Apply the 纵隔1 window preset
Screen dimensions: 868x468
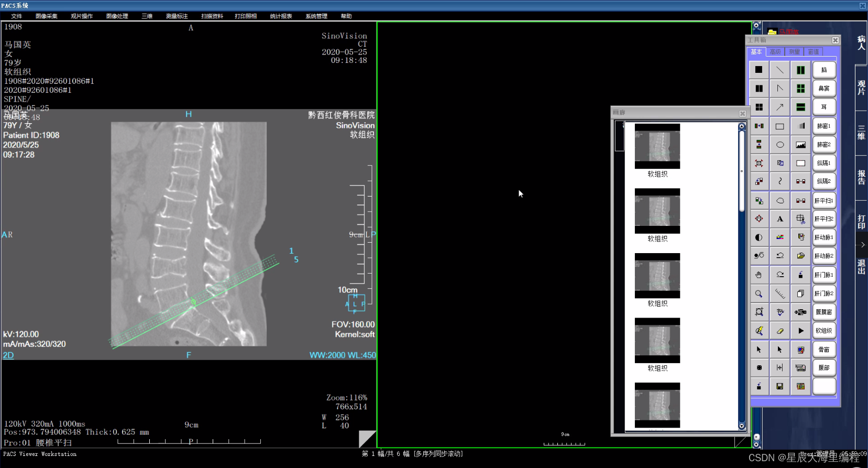click(x=824, y=163)
